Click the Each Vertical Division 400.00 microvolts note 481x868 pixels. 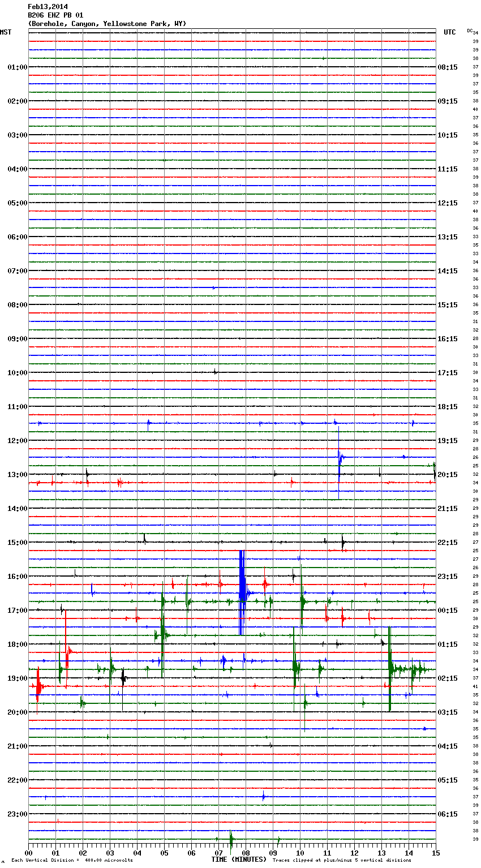click(72, 861)
